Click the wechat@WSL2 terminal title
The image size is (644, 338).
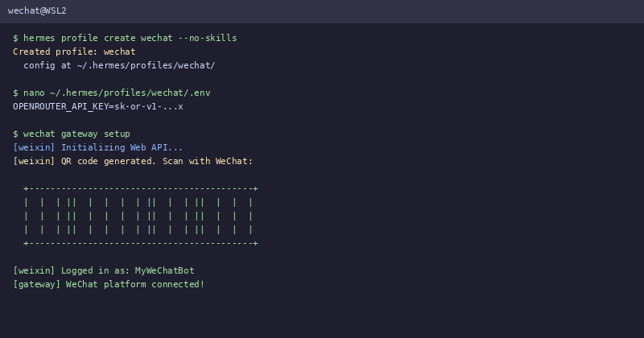pos(37,10)
